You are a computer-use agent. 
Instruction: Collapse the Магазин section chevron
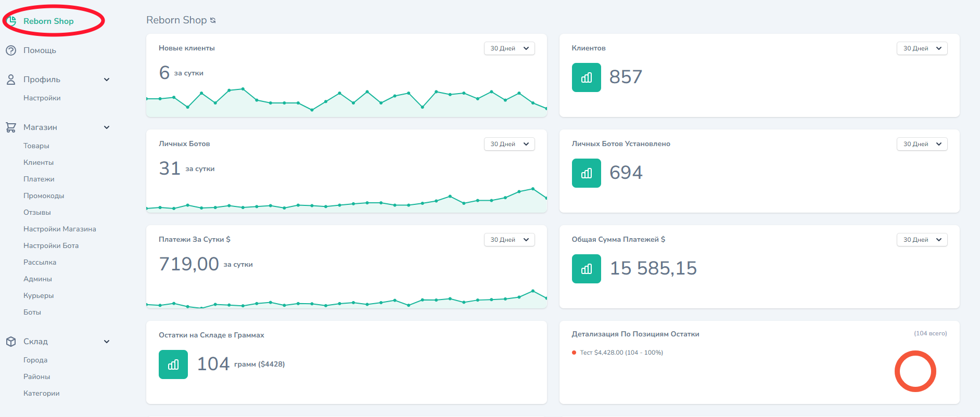pyautogui.click(x=107, y=127)
